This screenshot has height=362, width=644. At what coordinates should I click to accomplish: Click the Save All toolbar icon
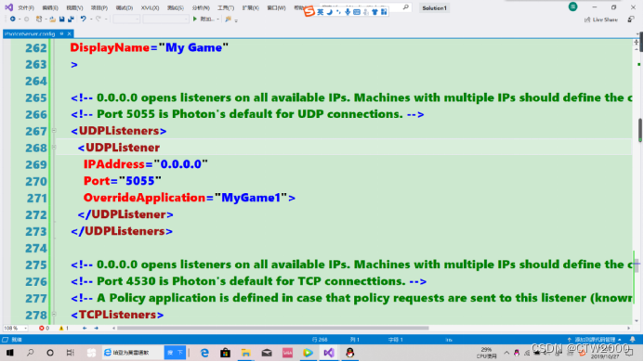tap(71, 19)
